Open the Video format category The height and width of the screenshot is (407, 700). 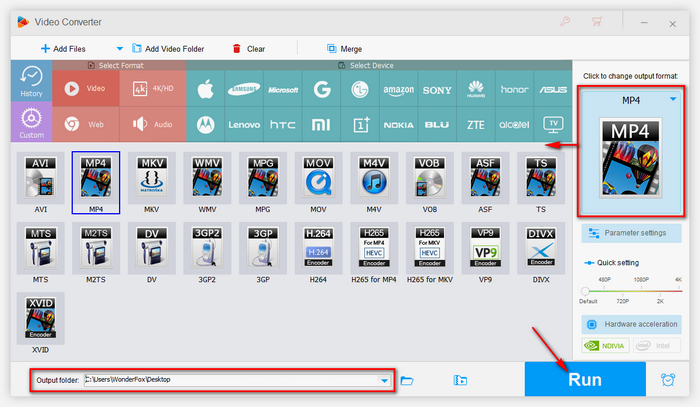86,88
